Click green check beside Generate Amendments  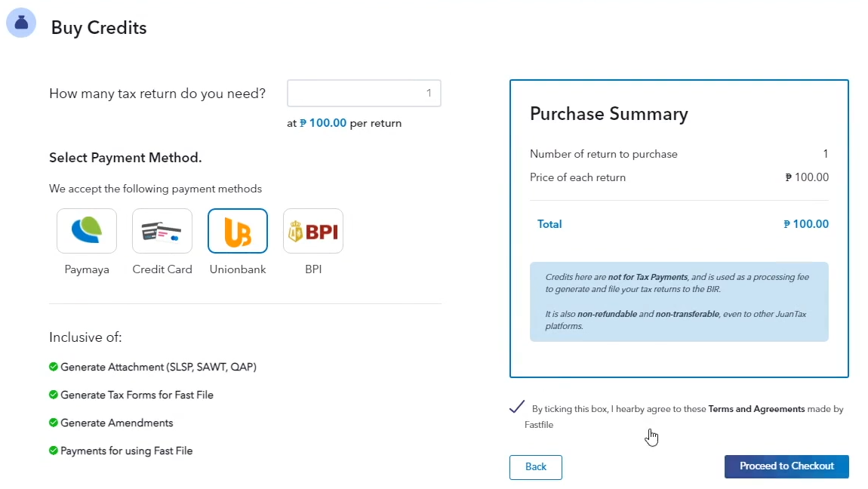click(54, 423)
